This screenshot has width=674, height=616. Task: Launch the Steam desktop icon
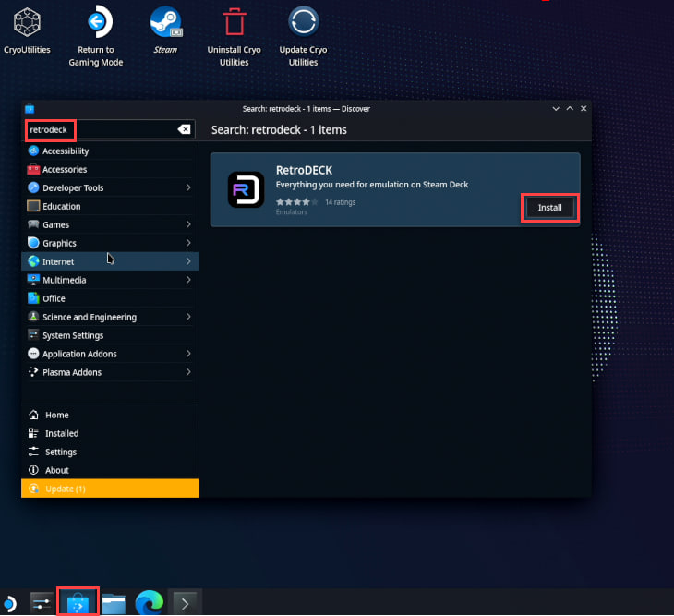[165, 31]
